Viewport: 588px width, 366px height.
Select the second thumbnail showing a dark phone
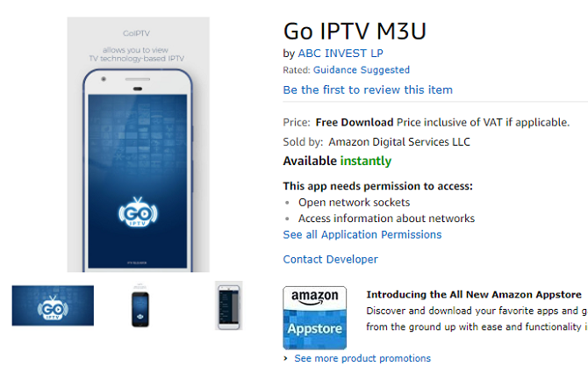click(x=140, y=305)
